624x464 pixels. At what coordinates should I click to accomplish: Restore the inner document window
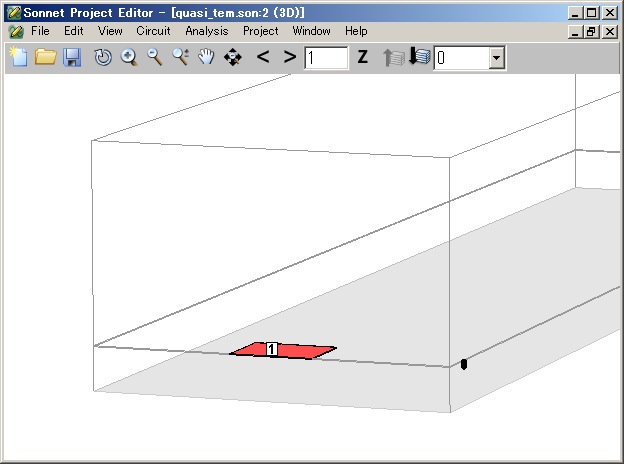point(591,31)
